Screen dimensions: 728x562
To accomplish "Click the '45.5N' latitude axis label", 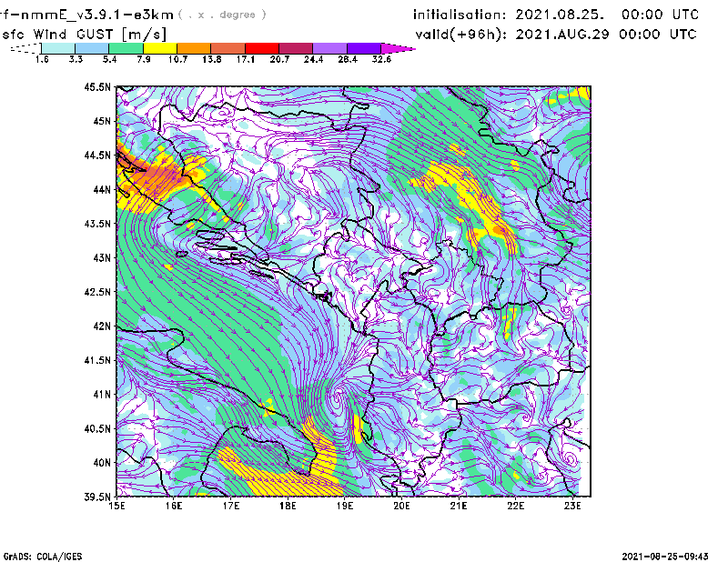I will pyautogui.click(x=97, y=86).
